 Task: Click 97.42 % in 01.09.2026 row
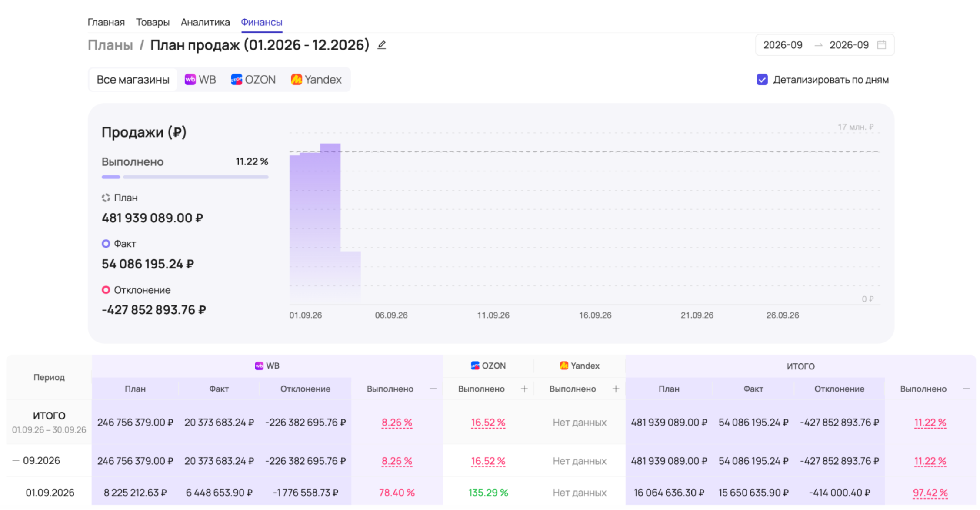(x=930, y=493)
